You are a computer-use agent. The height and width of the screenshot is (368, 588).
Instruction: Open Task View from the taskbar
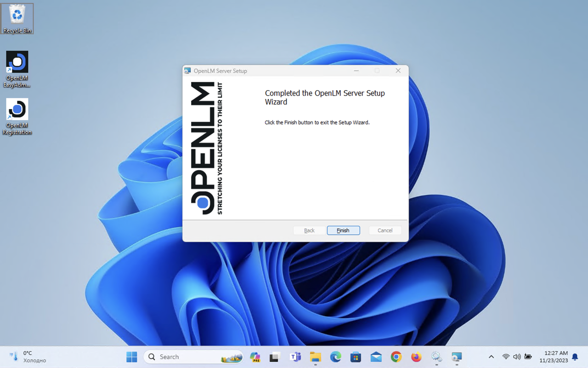point(275,357)
